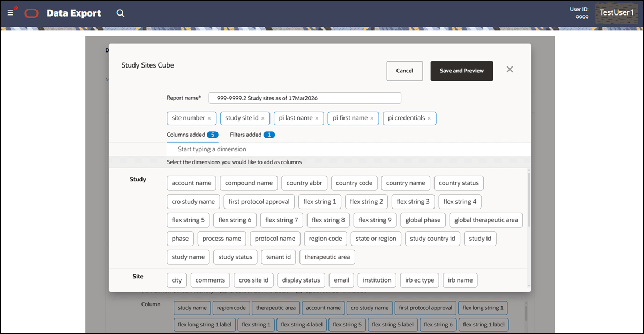Select flex string 1 dimension in dialog
Viewport: 644px width, 334px height.
[x=320, y=202]
